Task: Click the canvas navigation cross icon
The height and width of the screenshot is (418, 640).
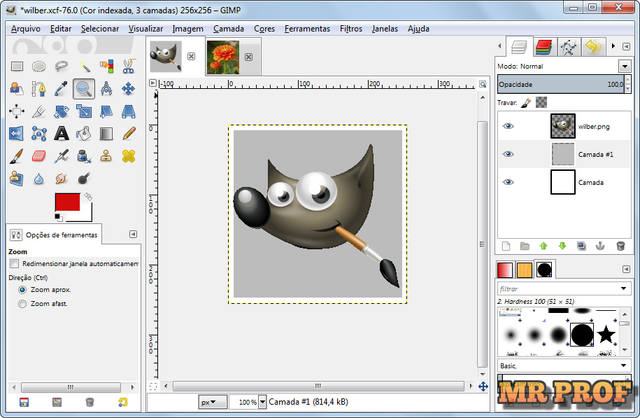Action: point(483,386)
